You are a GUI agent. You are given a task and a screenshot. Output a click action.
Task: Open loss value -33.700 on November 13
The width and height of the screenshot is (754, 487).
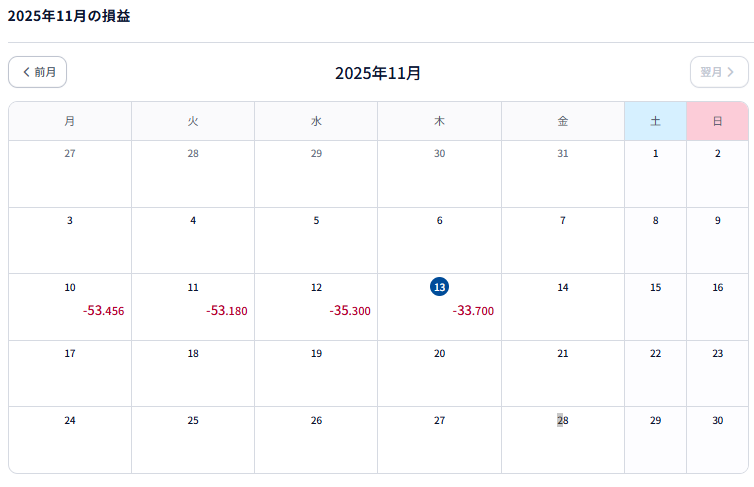pyautogui.click(x=473, y=311)
